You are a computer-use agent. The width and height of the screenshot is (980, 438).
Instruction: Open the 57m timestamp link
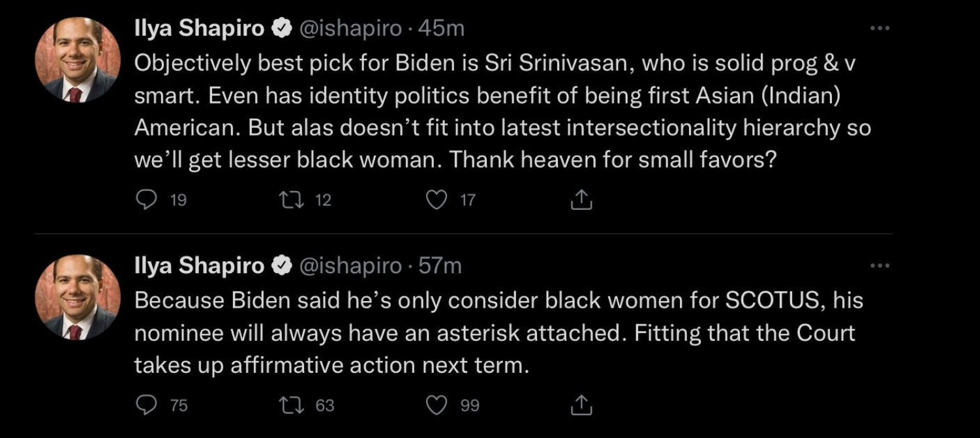pyautogui.click(x=440, y=265)
